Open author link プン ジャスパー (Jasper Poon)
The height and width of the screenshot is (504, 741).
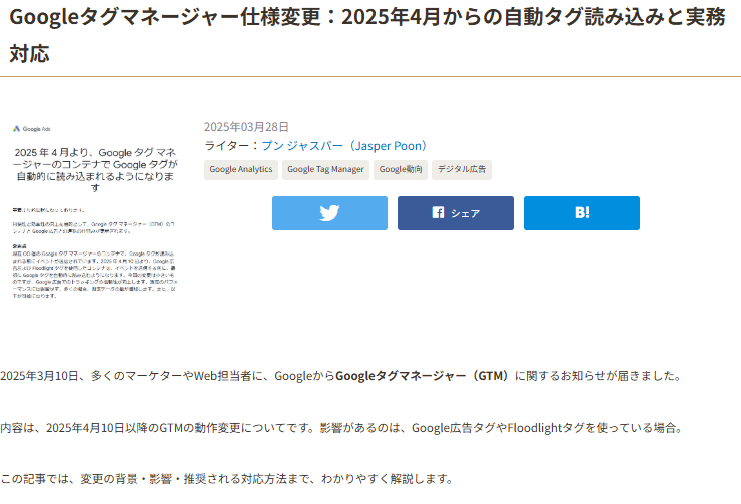point(344,146)
